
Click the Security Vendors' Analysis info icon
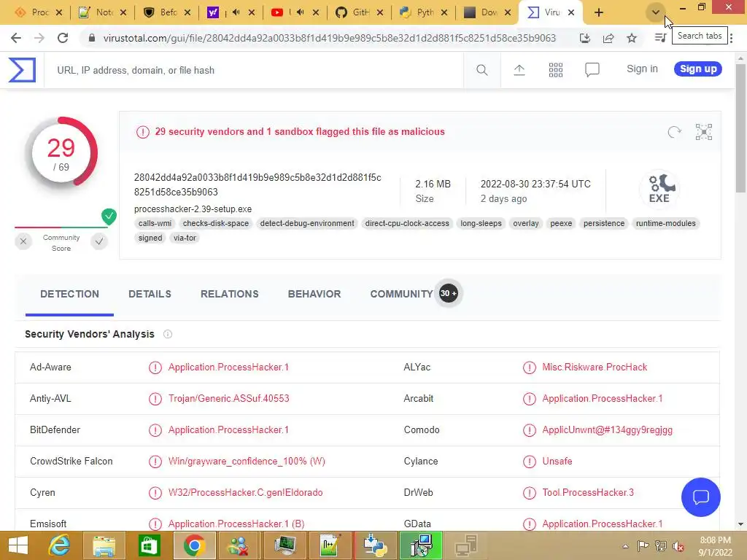[x=168, y=334]
